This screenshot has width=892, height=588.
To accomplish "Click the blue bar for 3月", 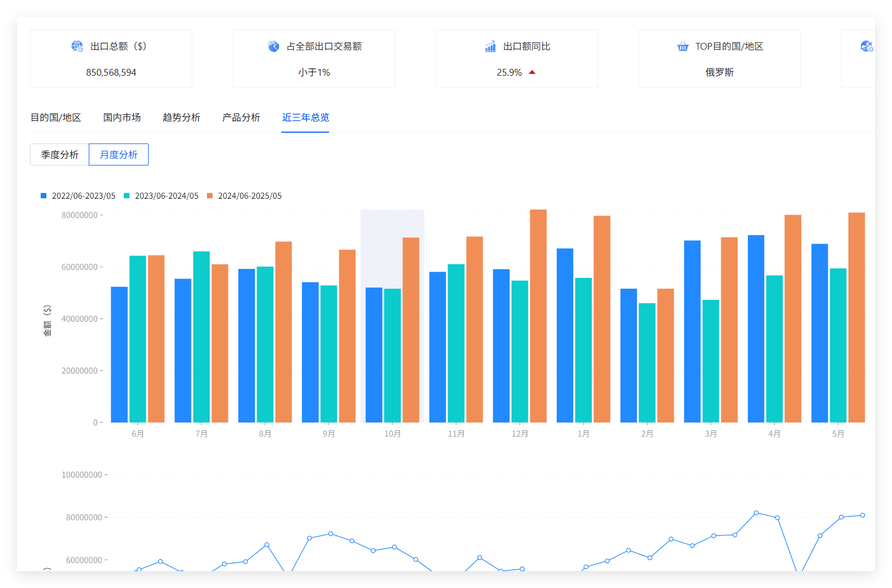I will click(x=692, y=332).
